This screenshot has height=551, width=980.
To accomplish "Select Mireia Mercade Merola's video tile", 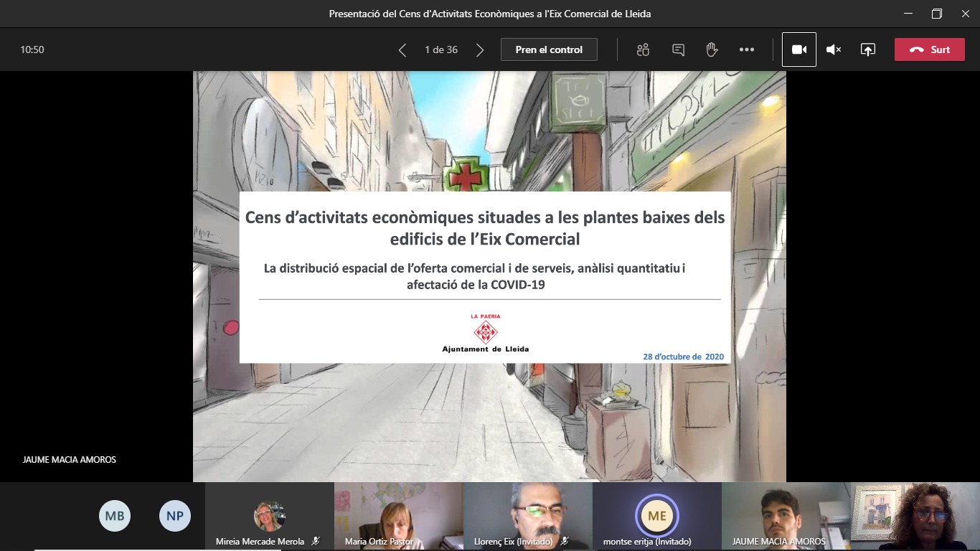I will point(269,515).
